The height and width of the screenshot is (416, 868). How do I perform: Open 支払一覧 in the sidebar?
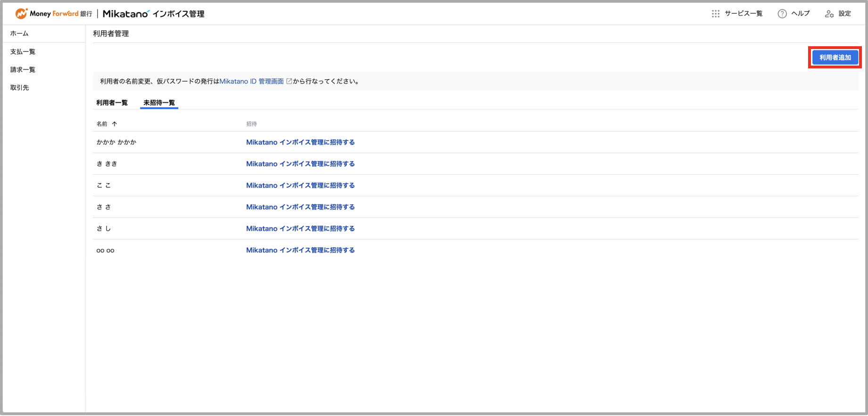[23, 51]
